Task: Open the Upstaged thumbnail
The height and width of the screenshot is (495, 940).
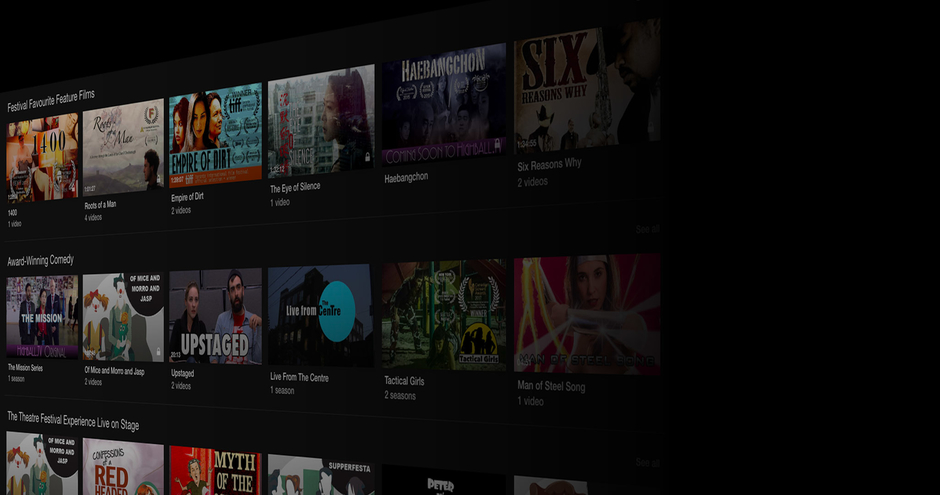Action: [x=215, y=316]
